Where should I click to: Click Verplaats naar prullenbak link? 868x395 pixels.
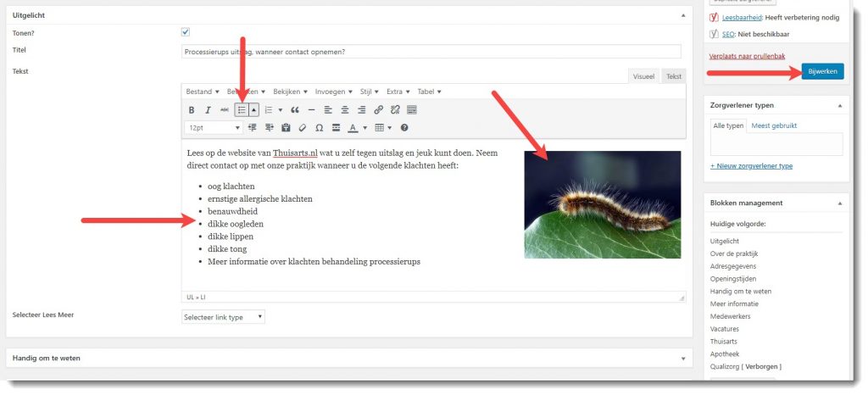[x=747, y=56]
